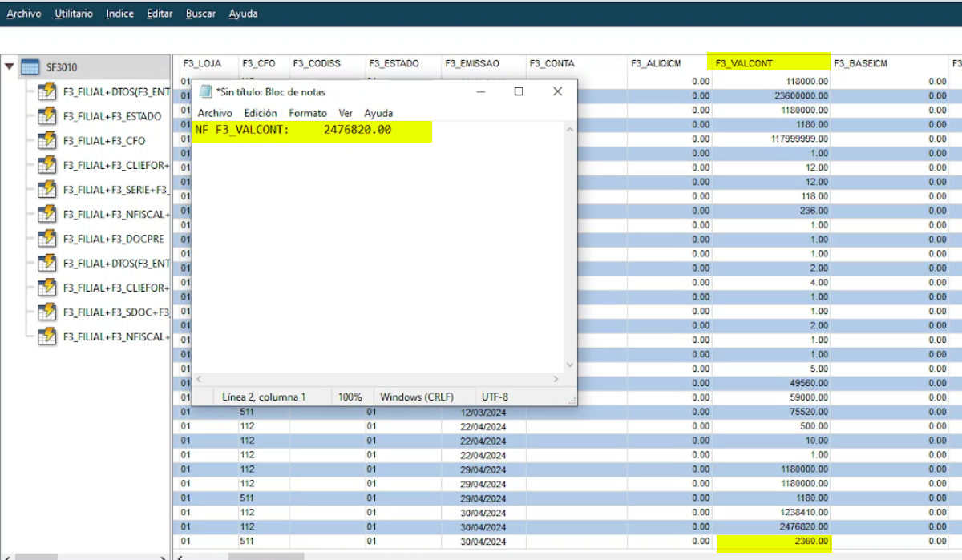This screenshot has height=560, width=962.
Task: Click the index icon beside F3_FILIAL+F3_SDOC+F3
Action: (47, 312)
